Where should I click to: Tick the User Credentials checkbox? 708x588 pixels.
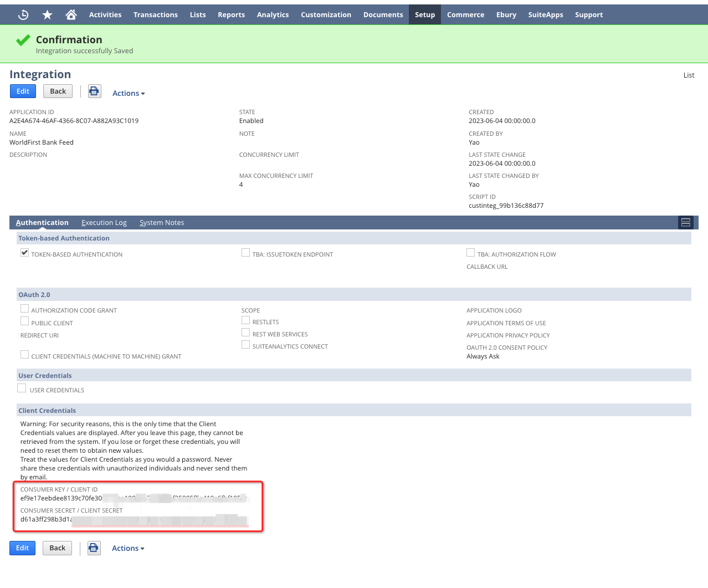(22, 388)
